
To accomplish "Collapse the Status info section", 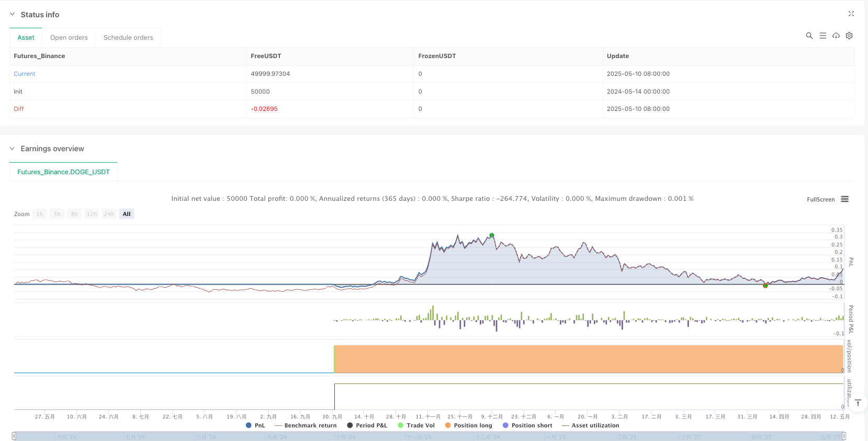I will (13, 15).
